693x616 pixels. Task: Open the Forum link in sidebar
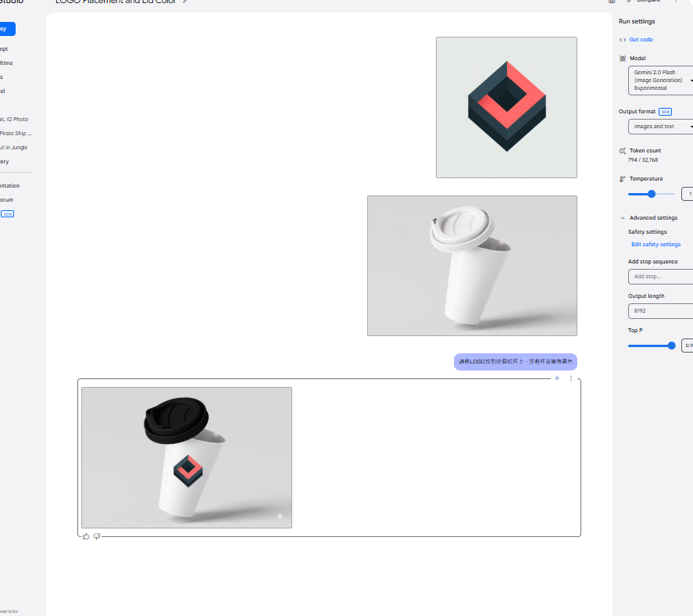click(6, 200)
